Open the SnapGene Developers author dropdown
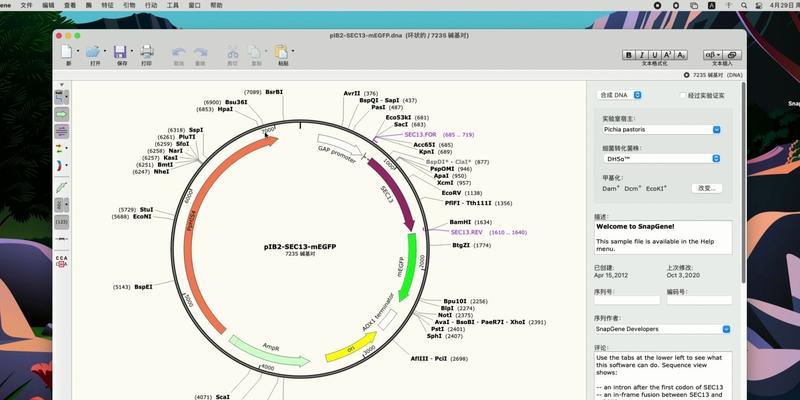Viewport: 800px width, 400px height. tap(662, 329)
